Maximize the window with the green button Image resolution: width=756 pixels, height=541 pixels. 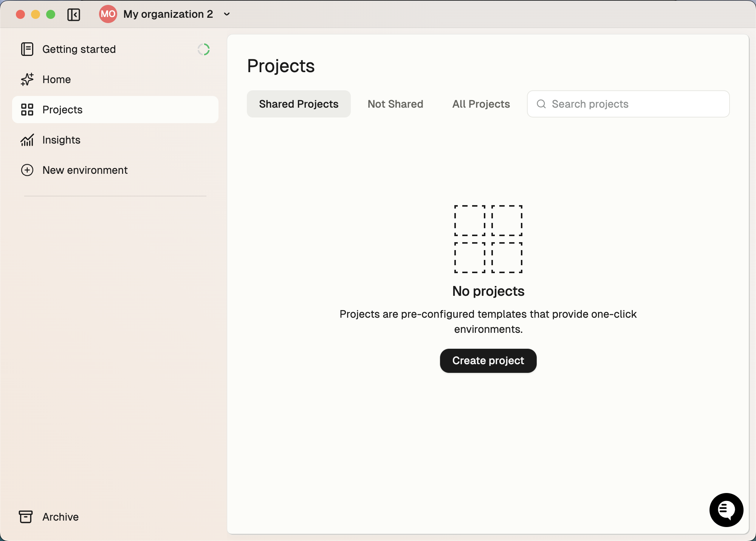click(51, 14)
